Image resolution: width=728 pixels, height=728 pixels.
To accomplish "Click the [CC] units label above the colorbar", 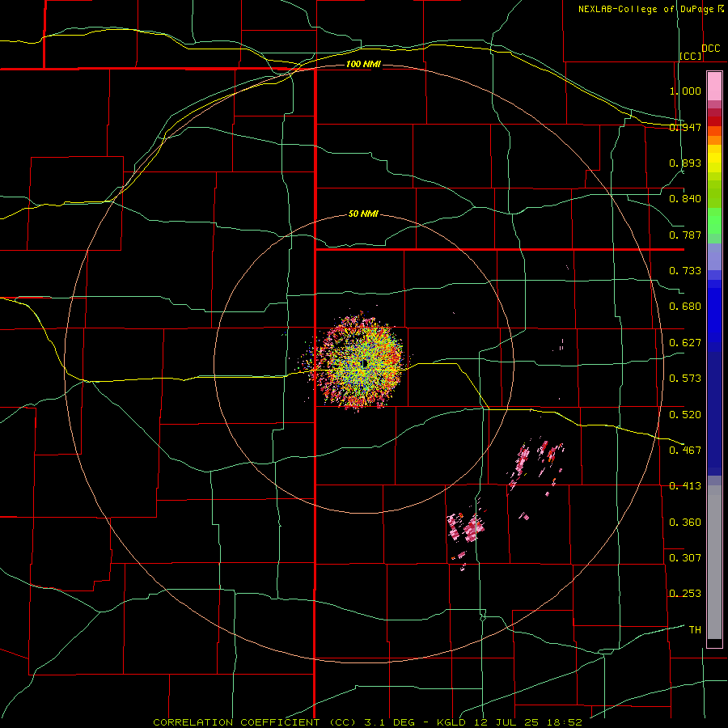I will pyautogui.click(x=691, y=56).
